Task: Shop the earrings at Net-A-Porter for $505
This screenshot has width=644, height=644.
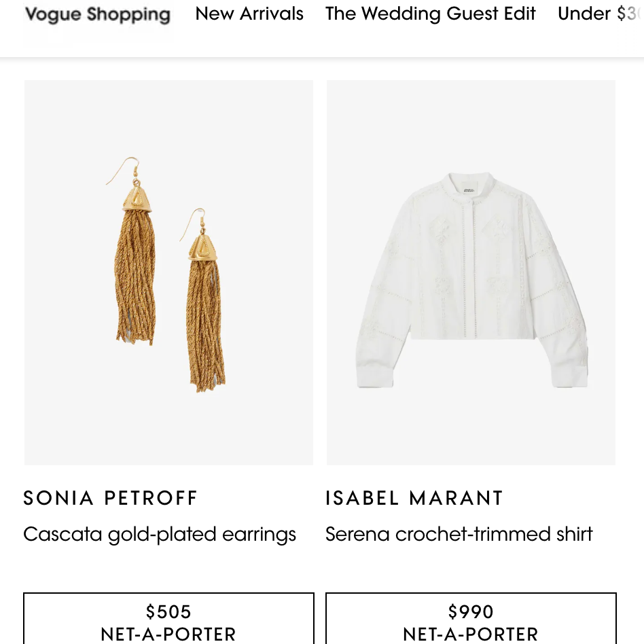Action: [x=168, y=620]
